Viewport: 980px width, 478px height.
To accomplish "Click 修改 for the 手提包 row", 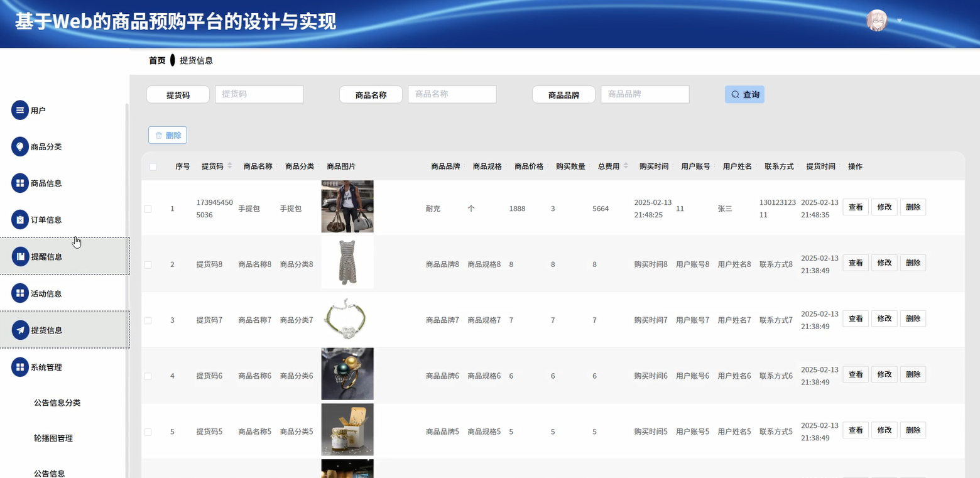I will pyautogui.click(x=885, y=207).
